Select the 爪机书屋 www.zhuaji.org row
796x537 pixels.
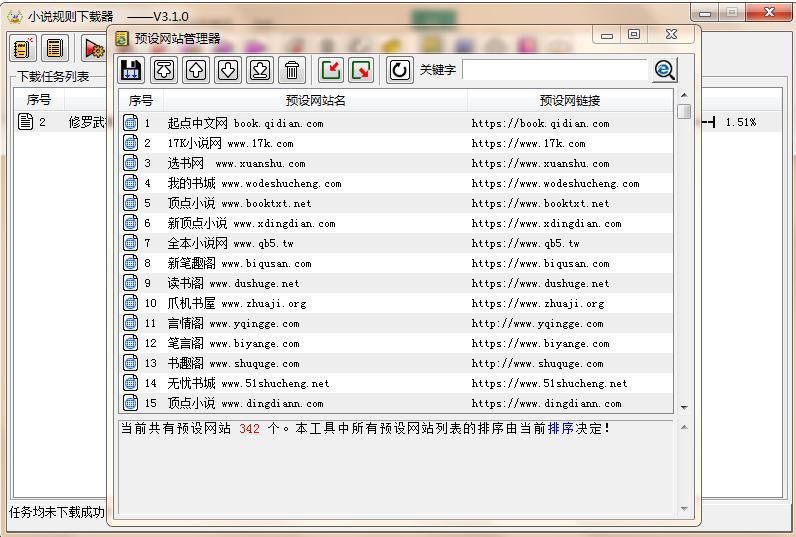coord(236,303)
